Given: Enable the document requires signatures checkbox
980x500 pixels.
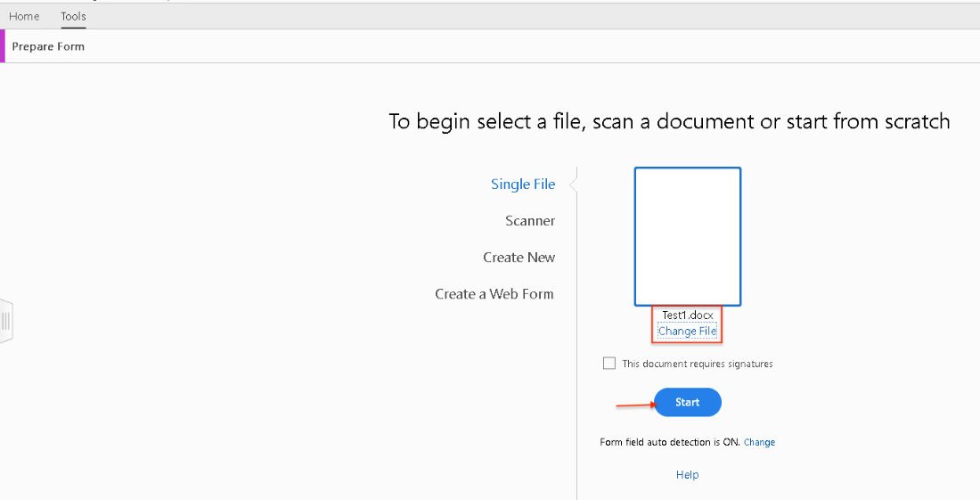Looking at the screenshot, I should [609, 364].
